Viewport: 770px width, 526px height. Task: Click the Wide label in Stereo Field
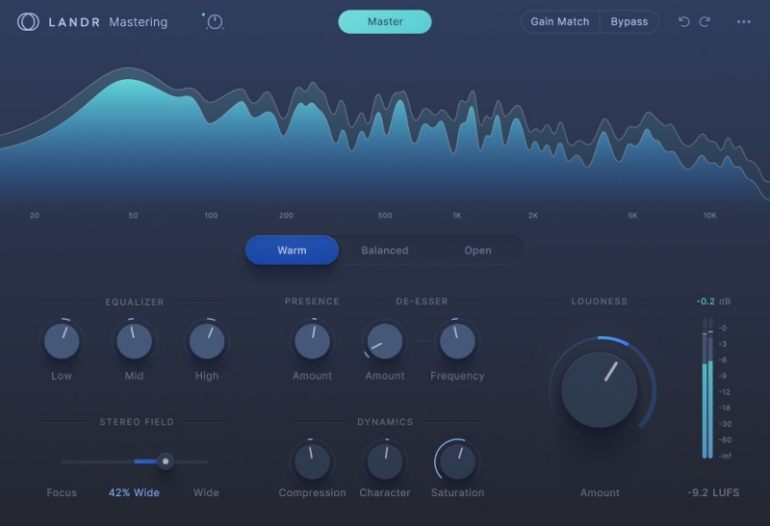(x=206, y=493)
